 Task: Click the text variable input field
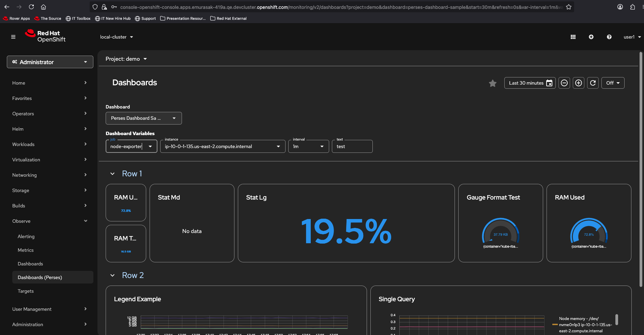pos(352,146)
